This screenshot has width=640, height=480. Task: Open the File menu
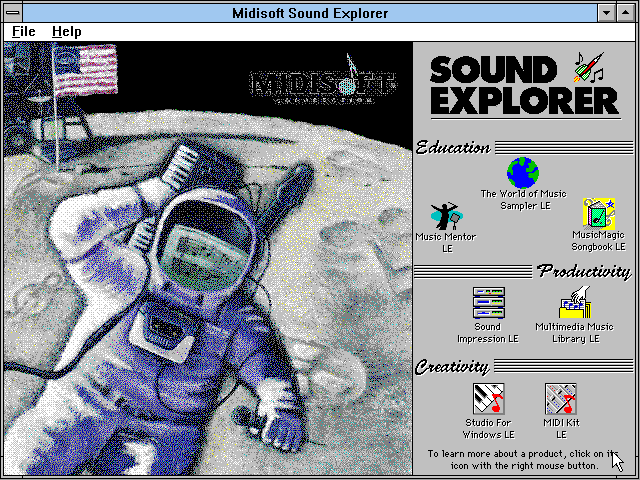point(24,31)
